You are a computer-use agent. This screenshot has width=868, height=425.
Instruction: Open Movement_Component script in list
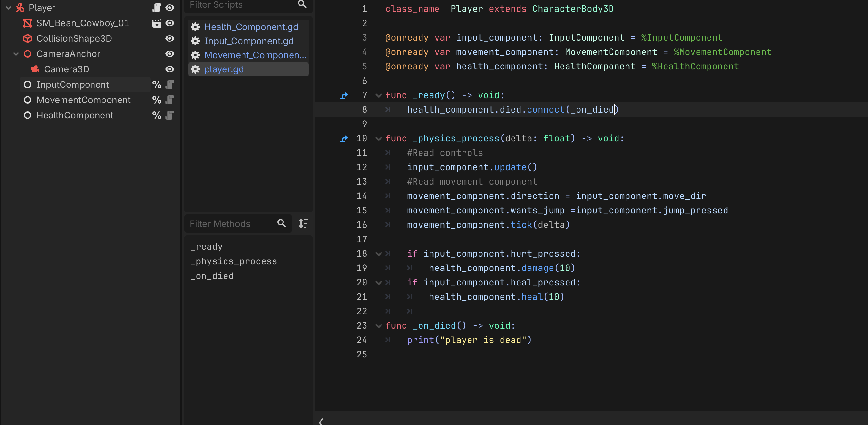coord(255,55)
